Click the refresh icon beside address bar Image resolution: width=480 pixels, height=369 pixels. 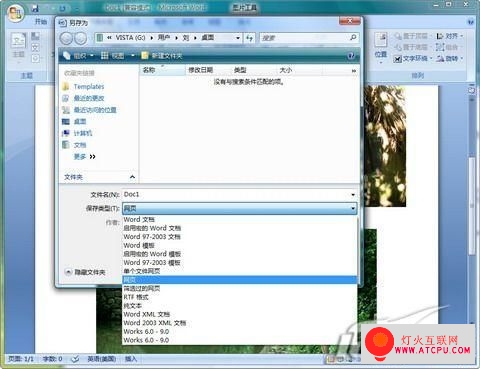pos(249,38)
